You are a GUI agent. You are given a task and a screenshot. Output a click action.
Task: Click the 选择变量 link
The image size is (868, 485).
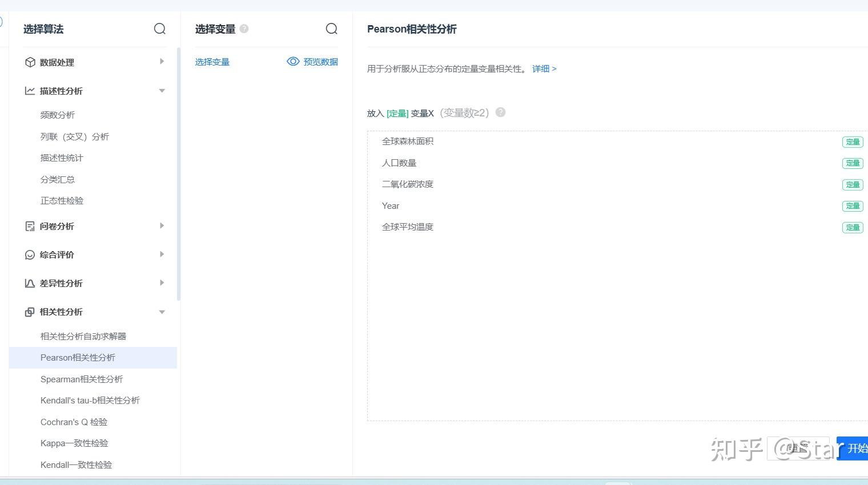212,62
